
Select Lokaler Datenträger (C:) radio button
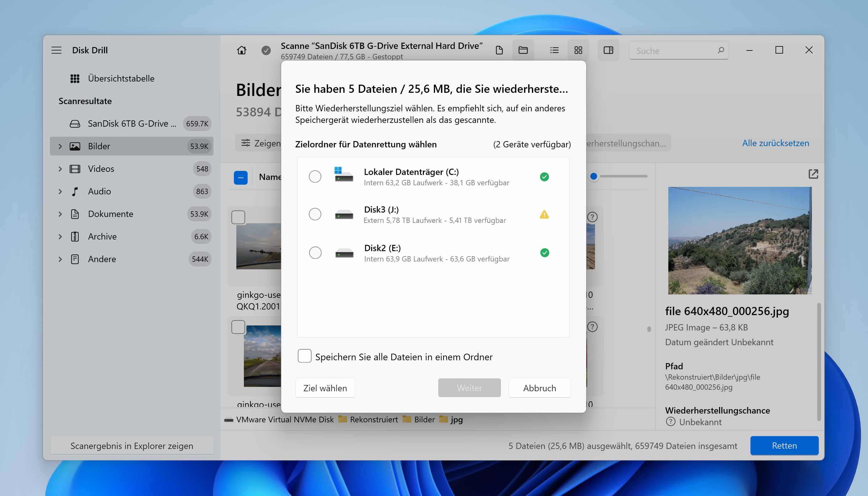pos(314,176)
